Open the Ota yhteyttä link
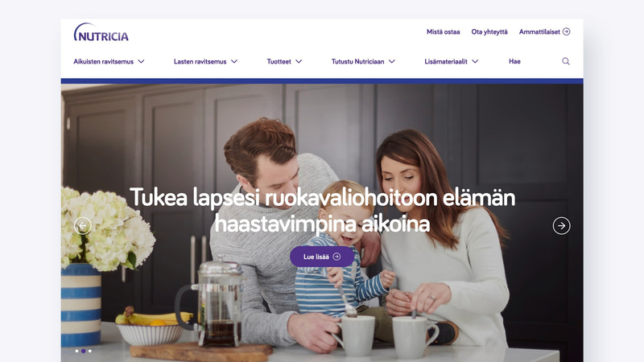644x362 pixels. click(489, 31)
